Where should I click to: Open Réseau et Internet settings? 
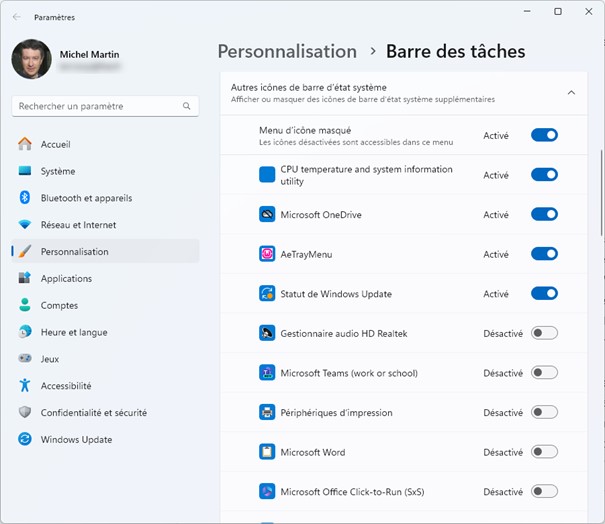[x=78, y=225]
